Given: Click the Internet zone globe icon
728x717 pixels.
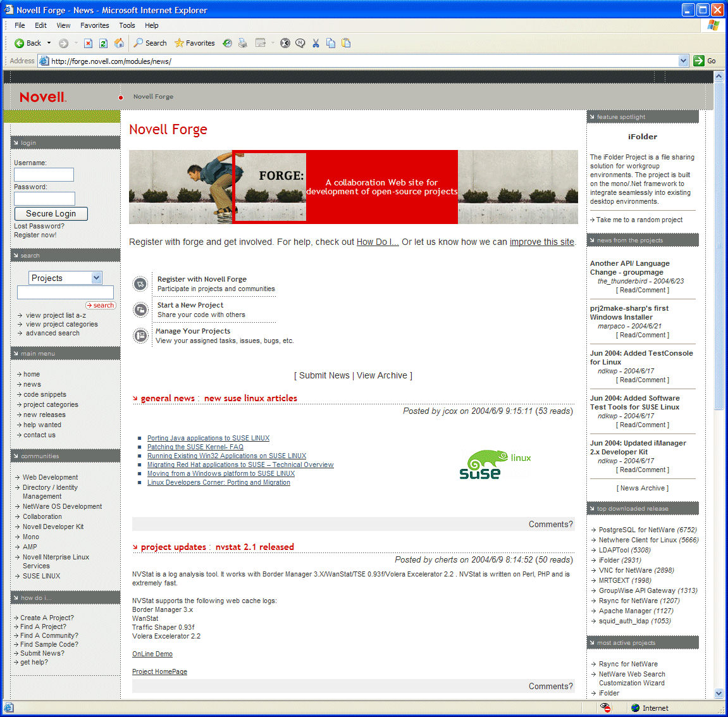Looking at the screenshot, I should click(635, 708).
